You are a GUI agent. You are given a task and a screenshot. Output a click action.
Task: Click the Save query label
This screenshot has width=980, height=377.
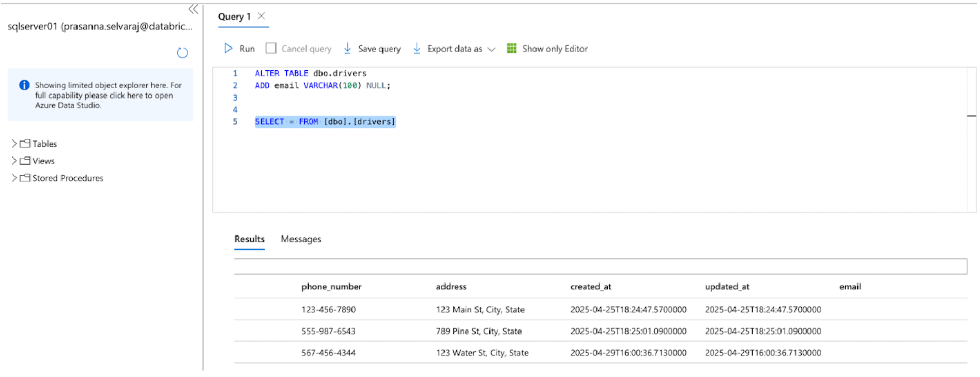[379, 49]
